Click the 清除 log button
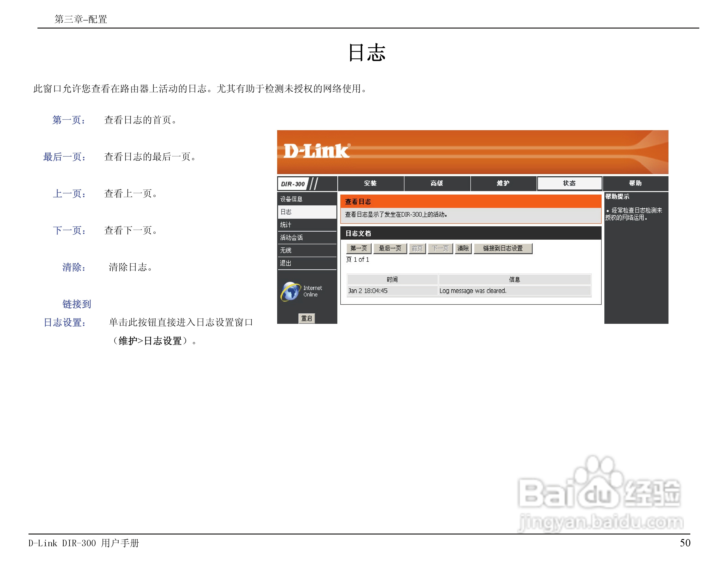The image size is (728, 563). (463, 248)
